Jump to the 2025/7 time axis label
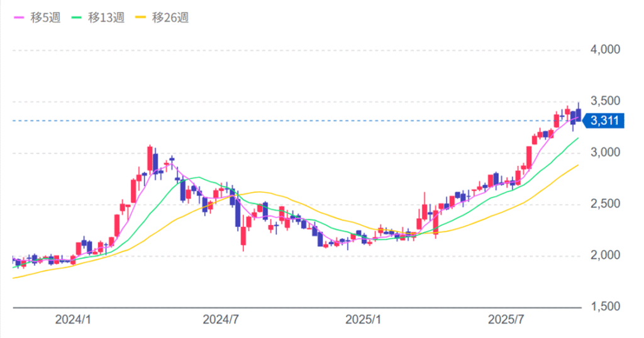Screen dimensions: 644x338 point(507,320)
